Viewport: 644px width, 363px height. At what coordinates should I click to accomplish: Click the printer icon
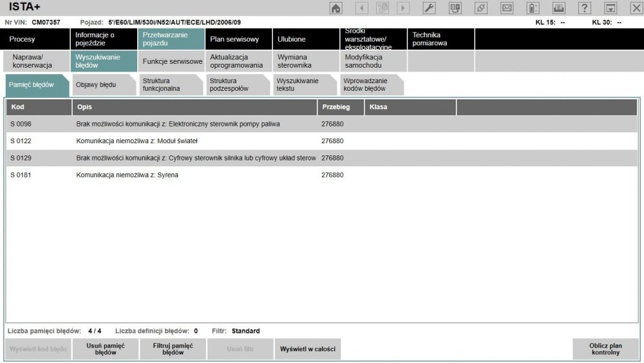(558, 8)
